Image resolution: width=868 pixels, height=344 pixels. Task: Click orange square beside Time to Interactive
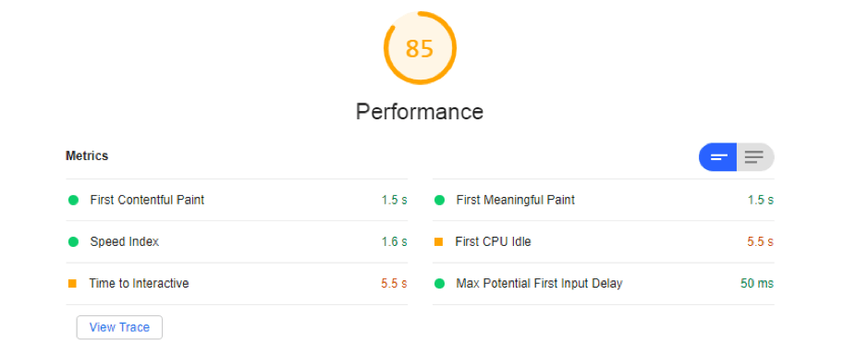pos(72,284)
